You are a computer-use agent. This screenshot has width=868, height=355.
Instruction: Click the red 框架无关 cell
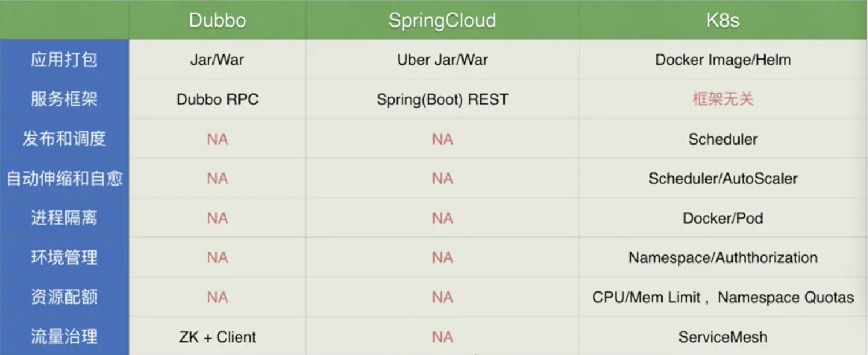click(723, 99)
